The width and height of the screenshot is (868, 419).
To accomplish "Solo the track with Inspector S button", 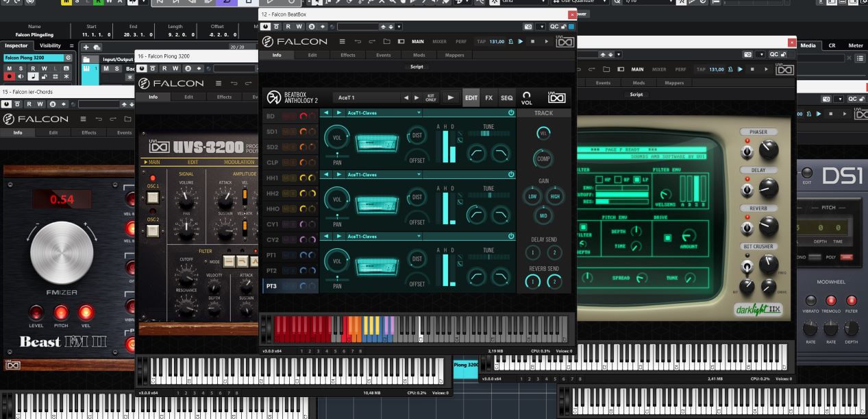I will pyautogui.click(x=21, y=69).
